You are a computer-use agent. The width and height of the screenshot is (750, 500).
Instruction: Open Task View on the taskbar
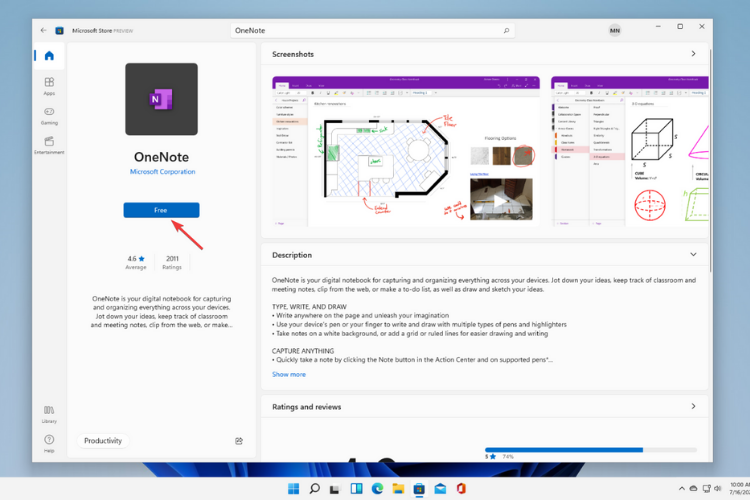(x=335, y=489)
